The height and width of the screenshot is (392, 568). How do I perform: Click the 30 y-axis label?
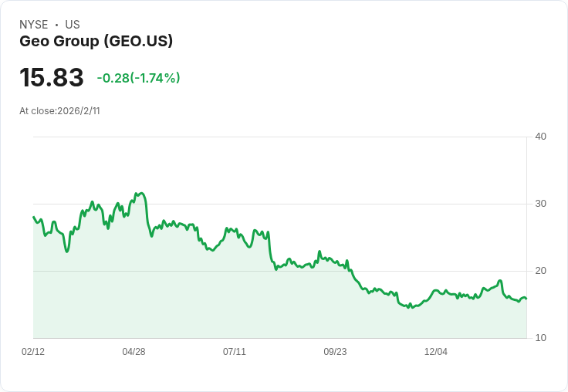[540, 204]
